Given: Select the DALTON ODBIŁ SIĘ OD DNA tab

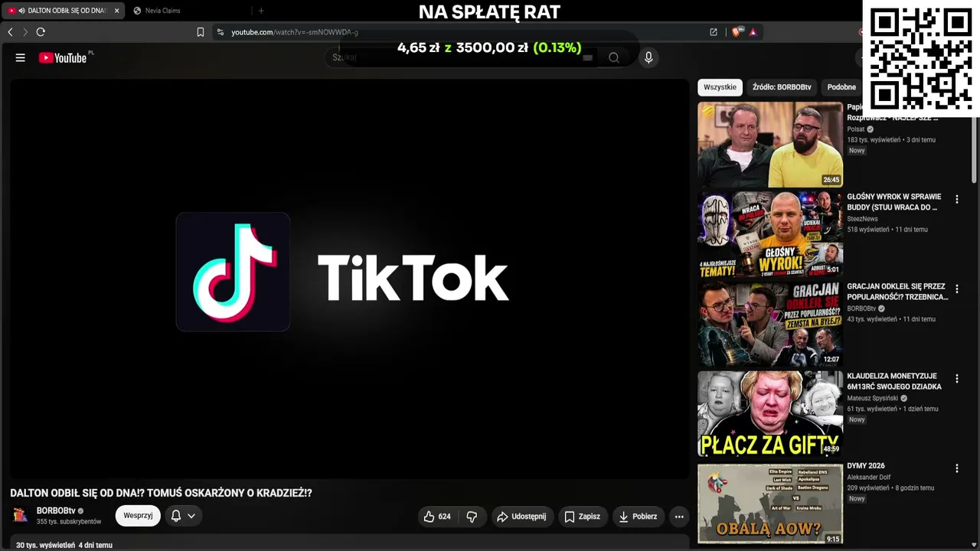Looking at the screenshot, I should pyautogui.click(x=63, y=11).
